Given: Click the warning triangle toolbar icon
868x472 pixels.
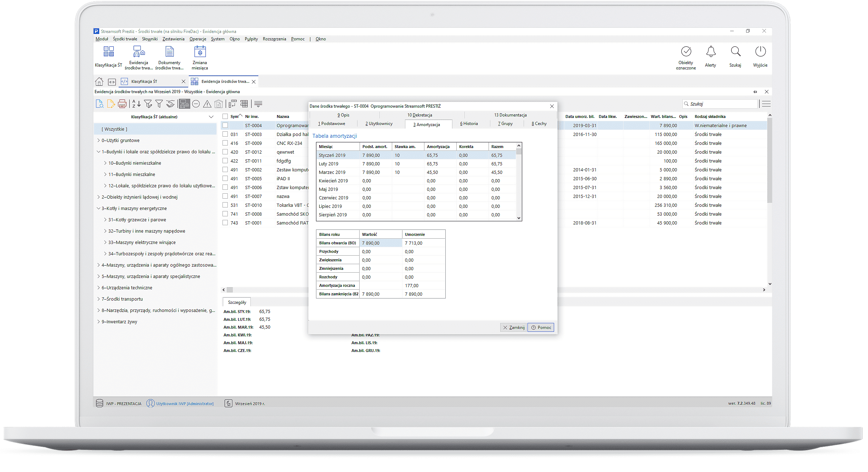Looking at the screenshot, I should coord(207,104).
